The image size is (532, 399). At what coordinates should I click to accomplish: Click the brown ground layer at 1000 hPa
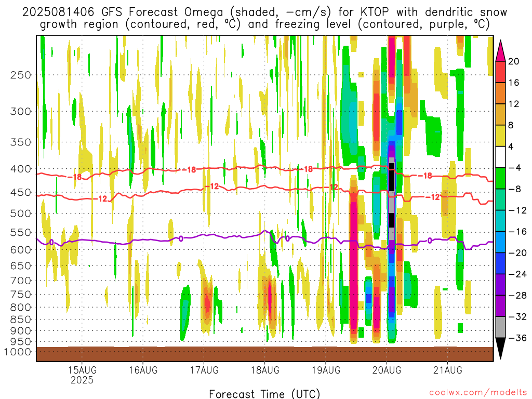pos(264,354)
